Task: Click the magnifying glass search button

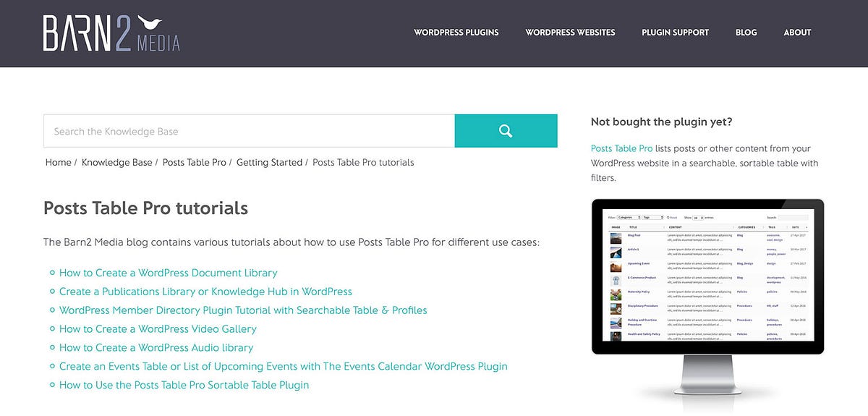Action: (x=506, y=131)
